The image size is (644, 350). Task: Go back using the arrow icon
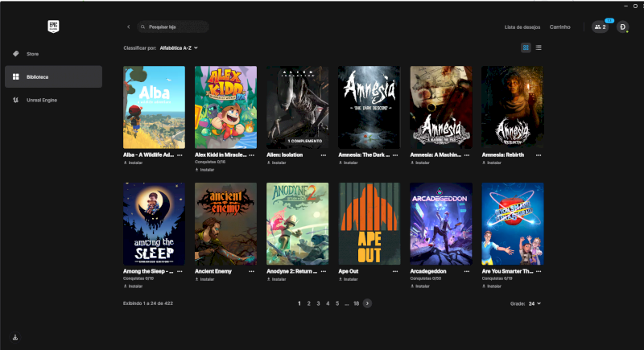coord(128,27)
